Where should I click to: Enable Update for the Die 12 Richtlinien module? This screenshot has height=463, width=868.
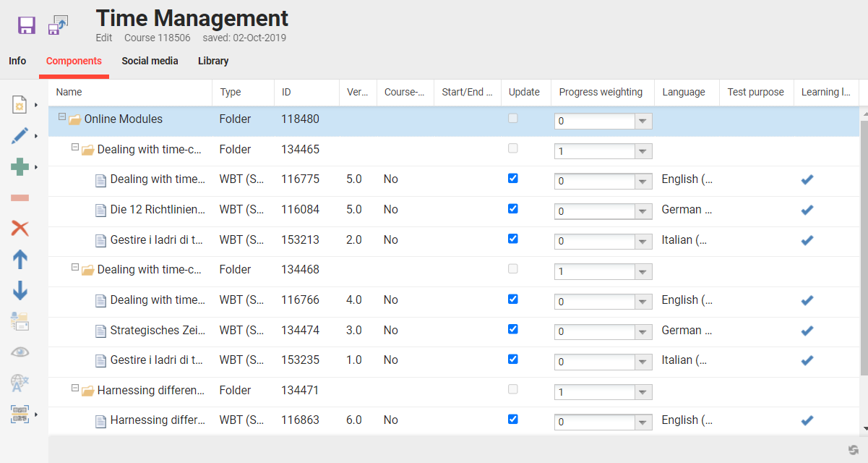point(512,208)
